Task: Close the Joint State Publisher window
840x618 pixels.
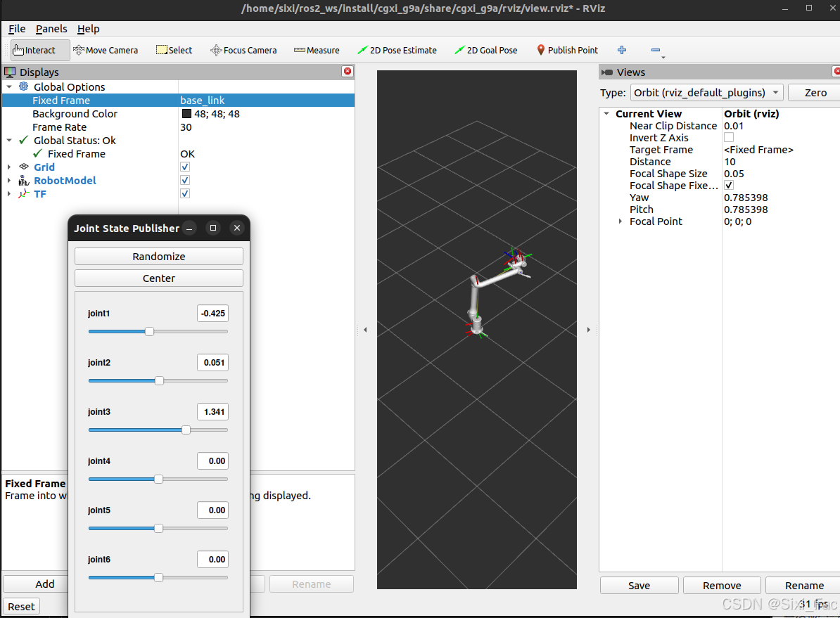Action: 237,228
